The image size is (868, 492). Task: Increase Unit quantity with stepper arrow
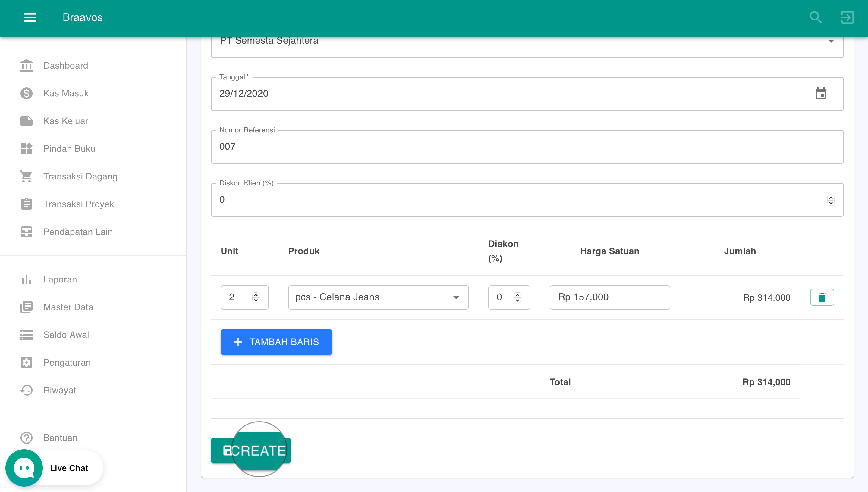pyautogui.click(x=256, y=295)
